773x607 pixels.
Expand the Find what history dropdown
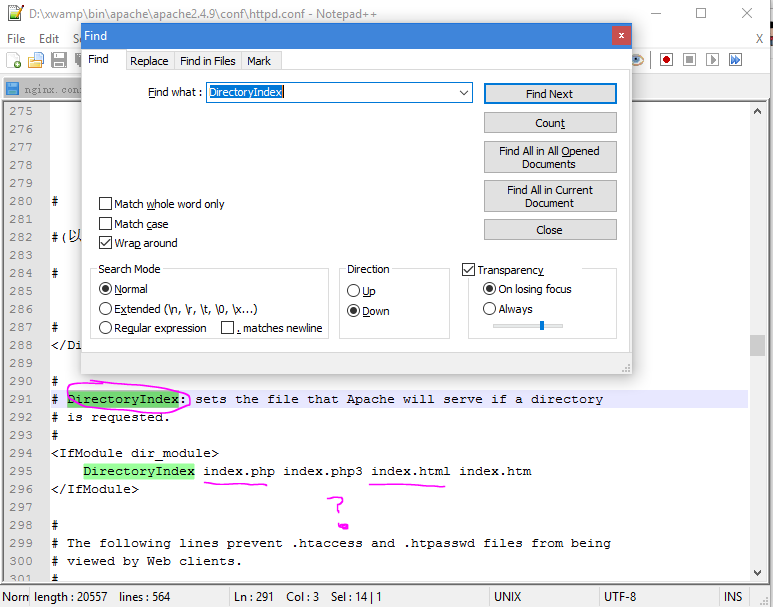pyautogui.click(x=463, y=93)
